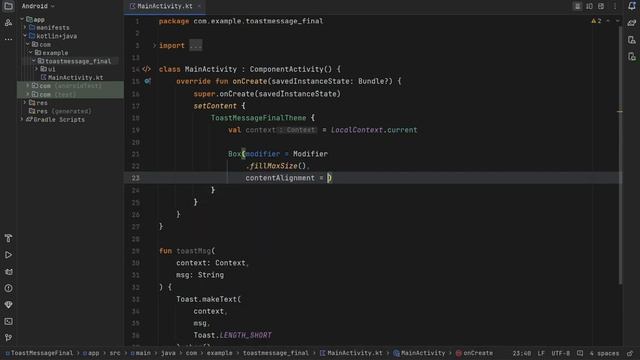Image resolution: width=640 pixels, height=360 pixels.
Task: Go to previous highlighted problem arrow
Action: tap(608, 21)
